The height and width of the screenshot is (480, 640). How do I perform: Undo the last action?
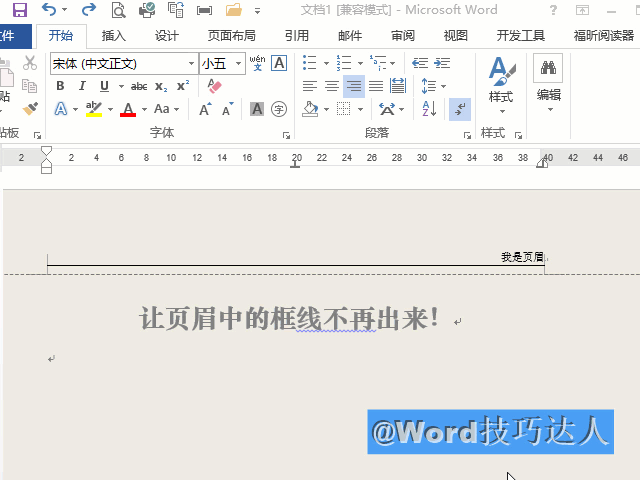[49, 9]
